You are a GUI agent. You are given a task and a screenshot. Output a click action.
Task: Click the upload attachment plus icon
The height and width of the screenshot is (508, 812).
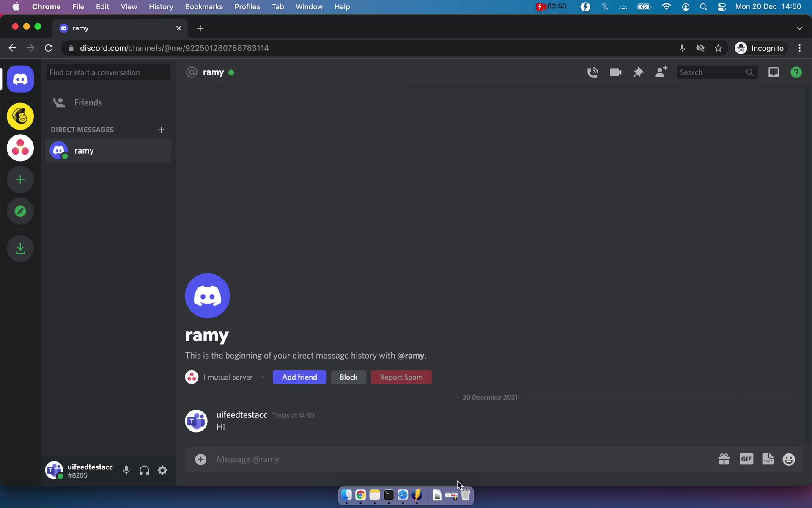click(x=200, y=459)
